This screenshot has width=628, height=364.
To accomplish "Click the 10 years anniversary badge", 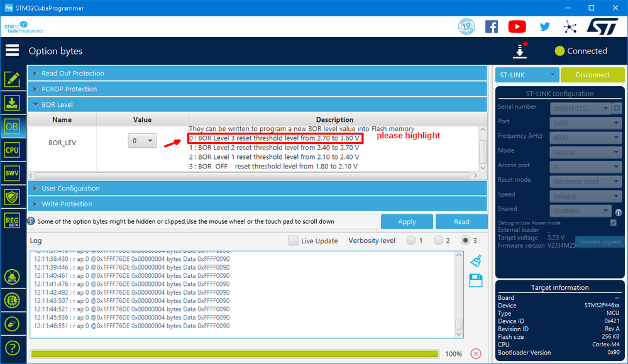I will pyautogui.click(x=466, y=27).
